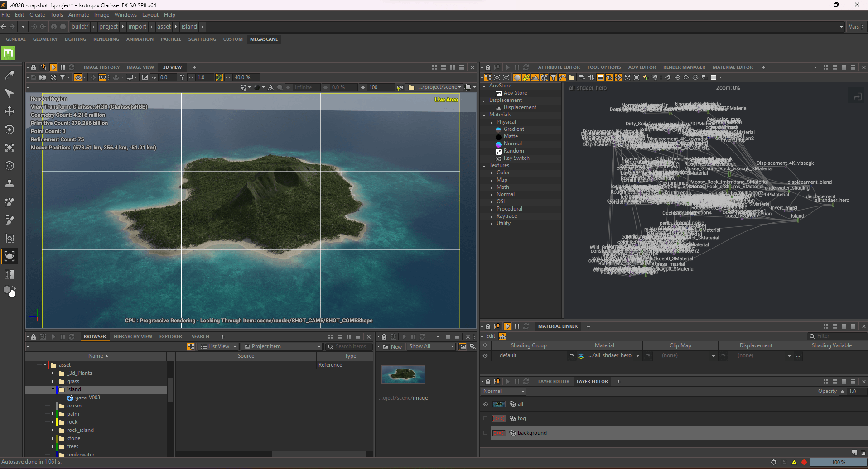The width and height of the screenshot is (868, 469).
Task: Click the star add icon in material editor toolbar
Action: pos(646,77)
